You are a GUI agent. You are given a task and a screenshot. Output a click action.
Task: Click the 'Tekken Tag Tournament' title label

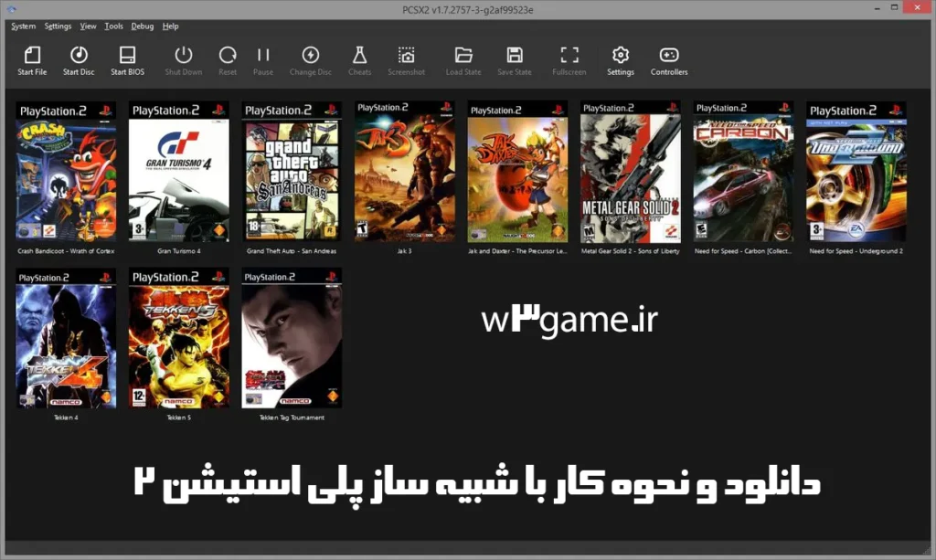(292, 417)
